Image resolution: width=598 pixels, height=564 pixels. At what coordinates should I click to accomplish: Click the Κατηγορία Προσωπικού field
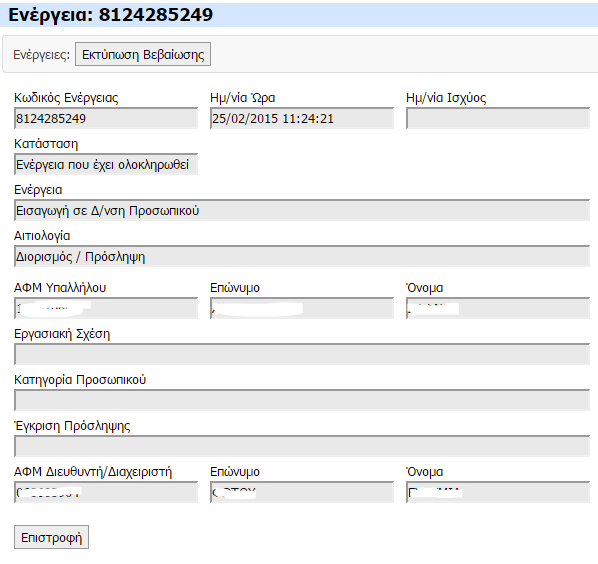coord(302,400)
